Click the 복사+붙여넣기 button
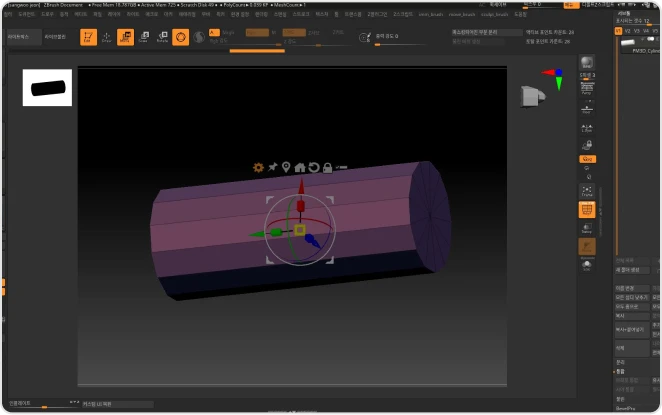This screenshot has width=662, height=415. click(x=632, y=330)
